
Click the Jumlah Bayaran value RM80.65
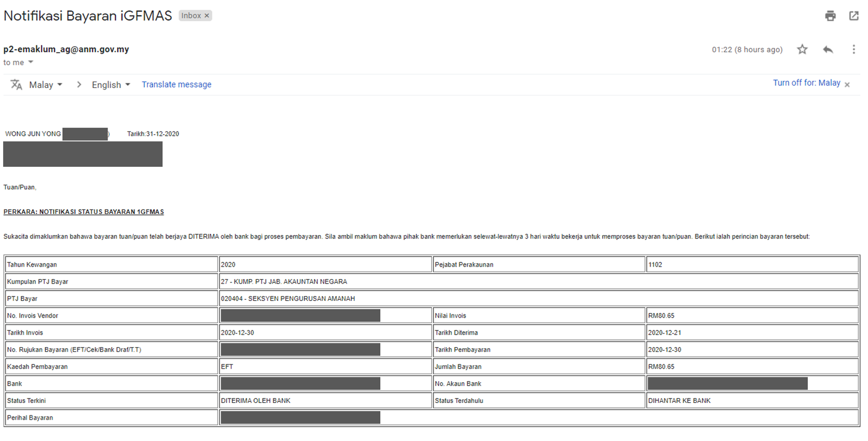[661, 367]
